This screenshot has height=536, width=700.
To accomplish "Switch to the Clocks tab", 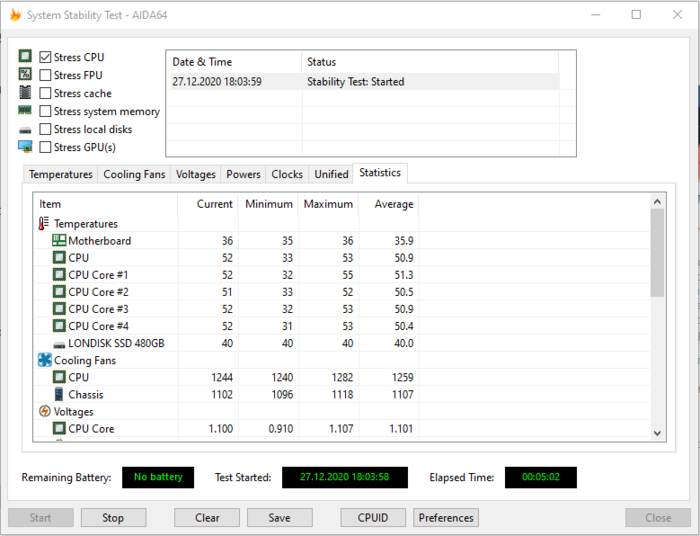I will 287,174.
